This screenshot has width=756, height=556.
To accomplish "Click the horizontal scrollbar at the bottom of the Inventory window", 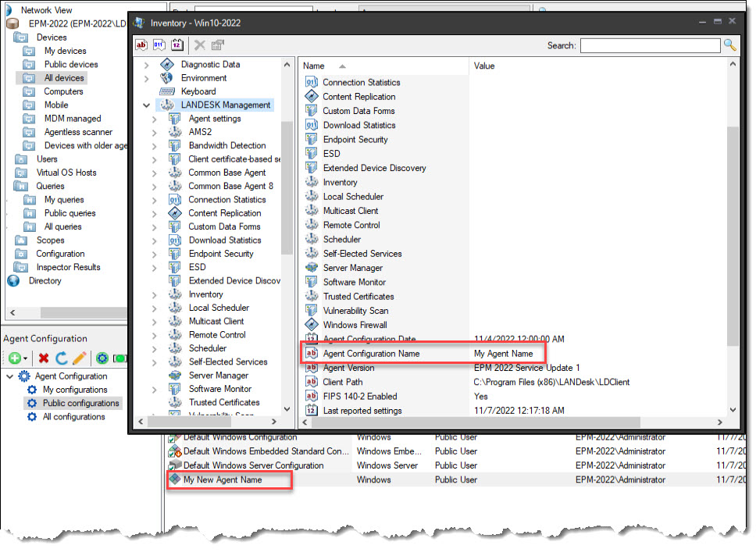I will [x=469, y=422].
